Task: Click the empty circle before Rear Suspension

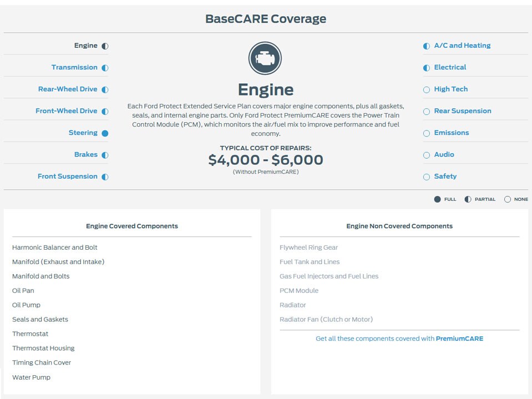Action: tap(427, 112)
